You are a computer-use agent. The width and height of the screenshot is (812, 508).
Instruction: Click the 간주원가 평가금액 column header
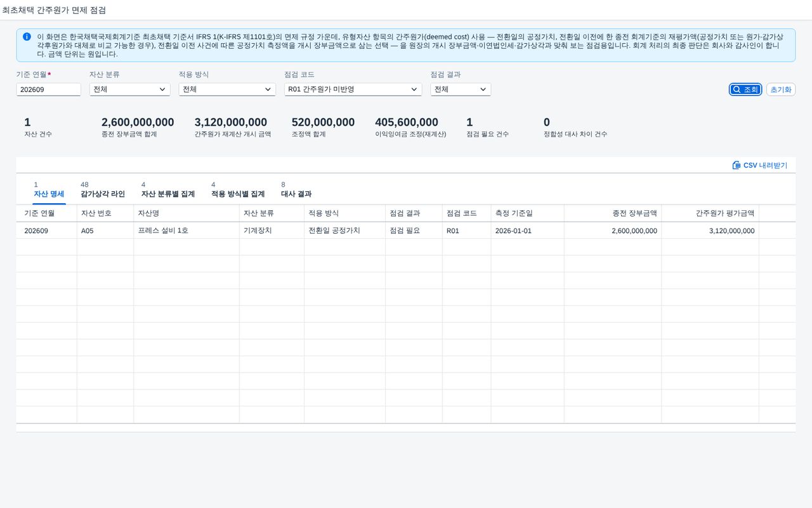tap(710, 213)
